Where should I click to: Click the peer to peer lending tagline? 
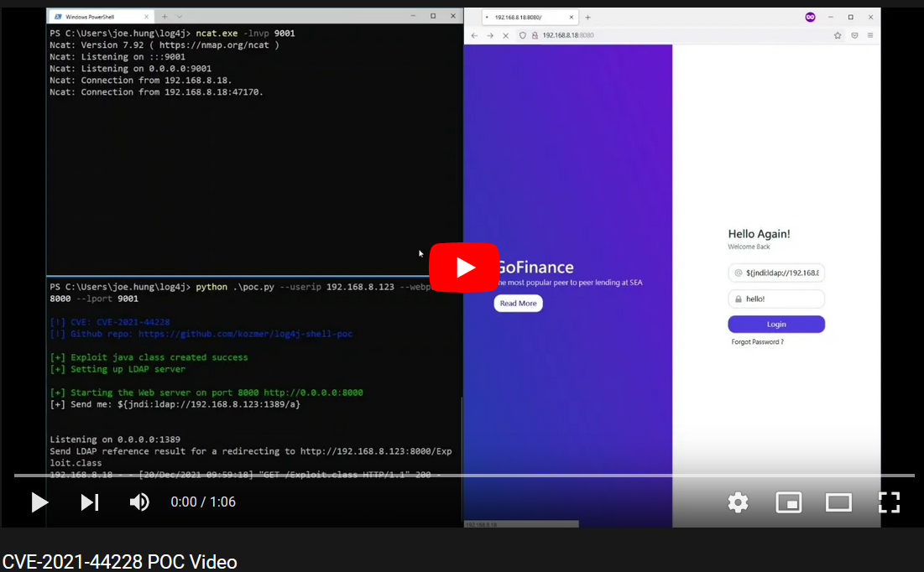[x=571, y=283]
